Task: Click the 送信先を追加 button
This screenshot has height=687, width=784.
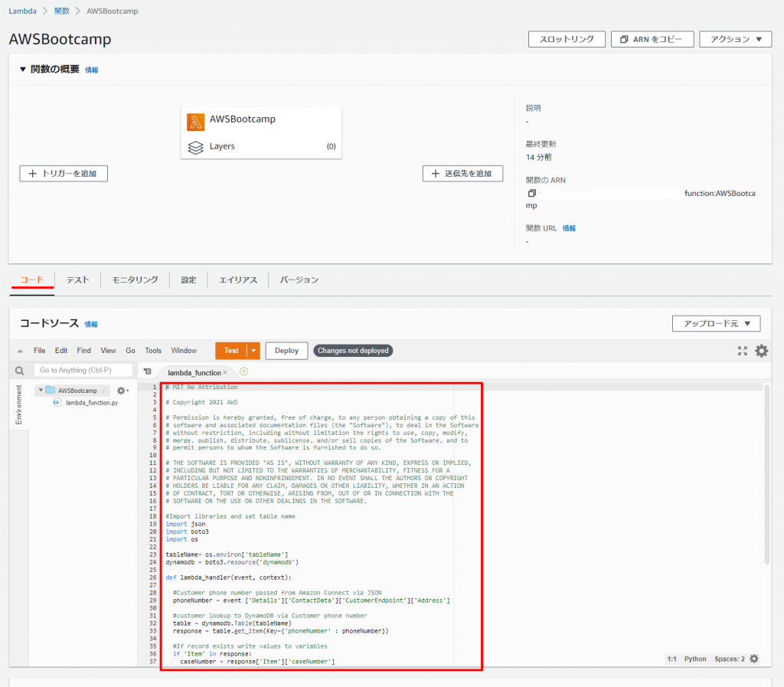Action: tap(462, 174)
